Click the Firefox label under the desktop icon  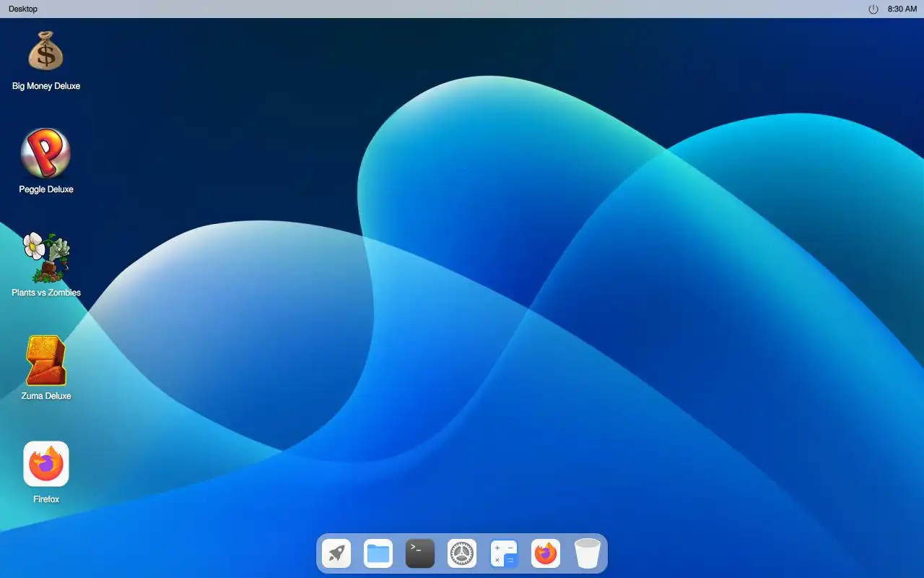46,499
